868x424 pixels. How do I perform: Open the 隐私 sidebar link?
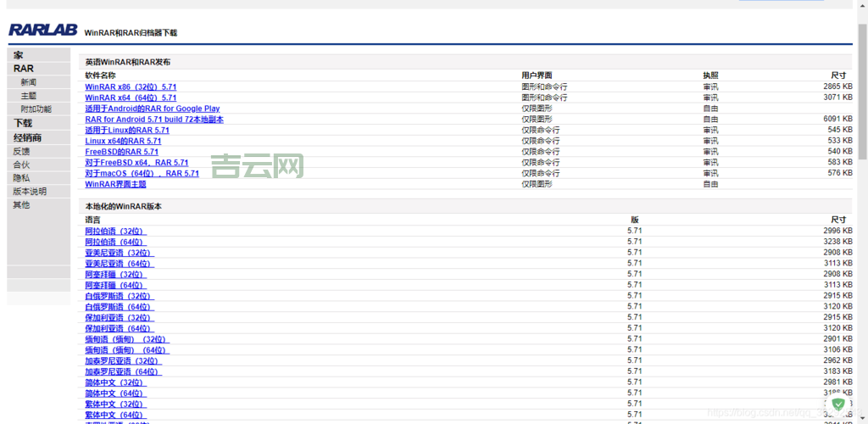pyautogui.click(x=21, y=178)
